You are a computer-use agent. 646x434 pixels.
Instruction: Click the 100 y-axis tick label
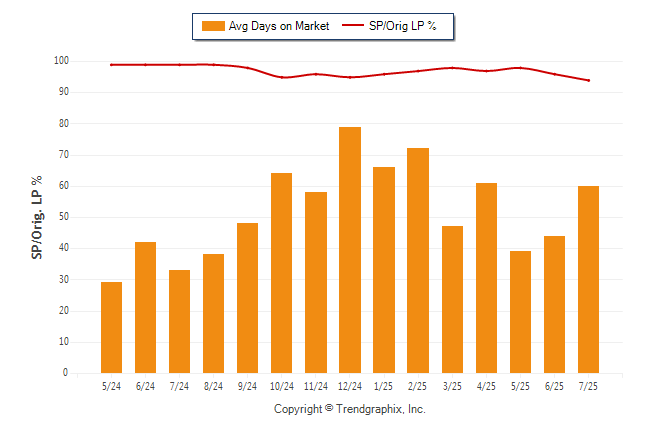tap(61, 61)
